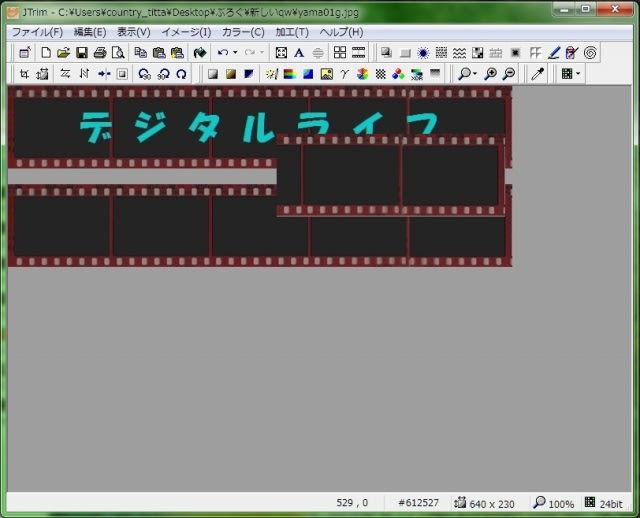
Task: Open the イメージ(I) menu
Action: tap(186, 32)
